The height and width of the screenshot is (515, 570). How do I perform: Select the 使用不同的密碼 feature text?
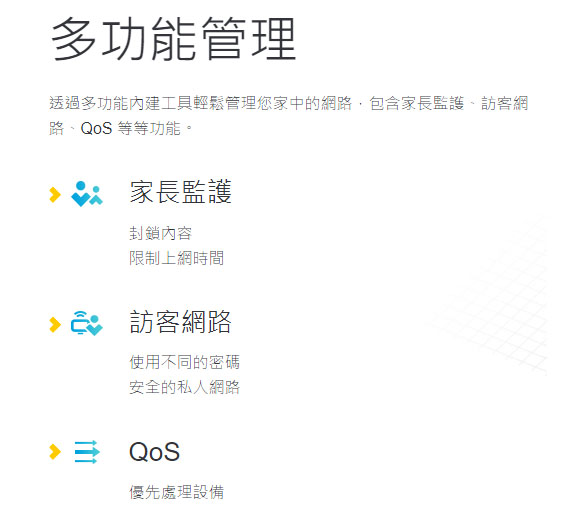[x=185, y=362]
